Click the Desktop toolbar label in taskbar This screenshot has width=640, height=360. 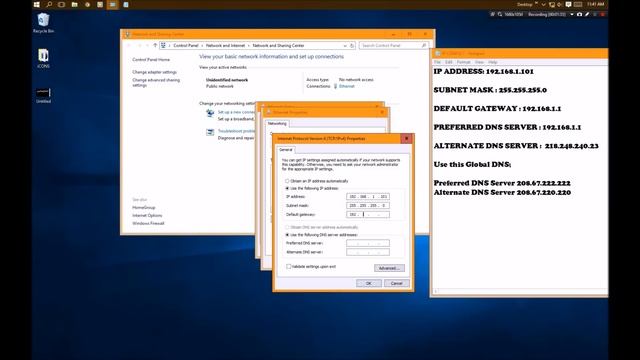coord(524,4)
